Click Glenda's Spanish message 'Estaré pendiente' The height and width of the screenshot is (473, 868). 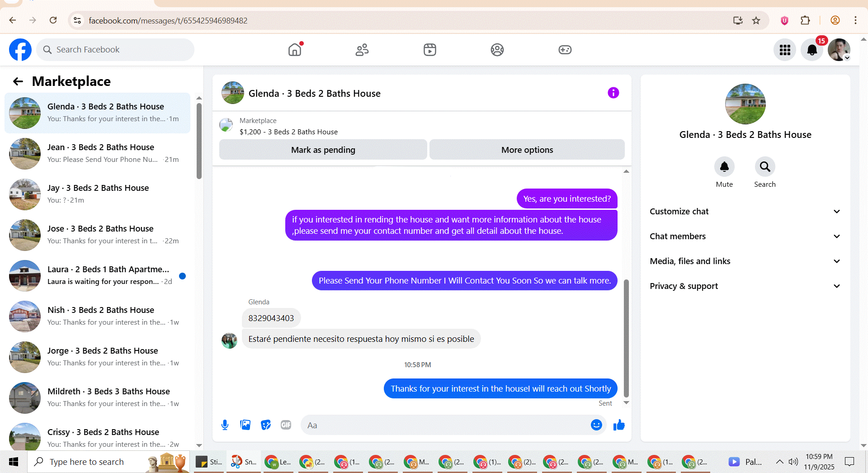click(x=361, y=339)
